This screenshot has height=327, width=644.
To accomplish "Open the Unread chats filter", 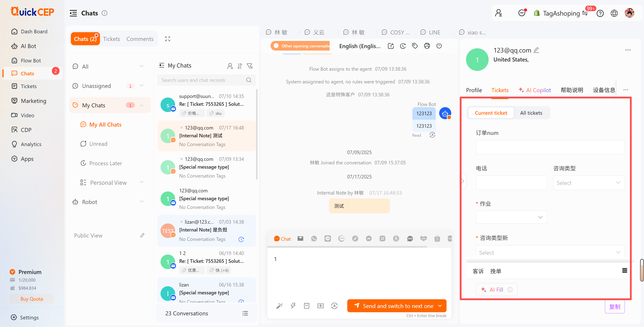I will (x=94, y=144).
